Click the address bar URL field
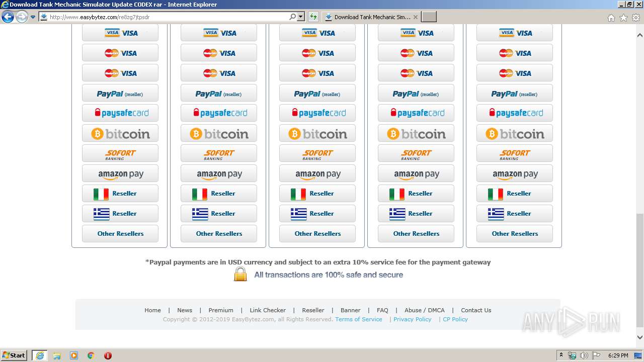 pyautogui.click(x=164, y=17)
